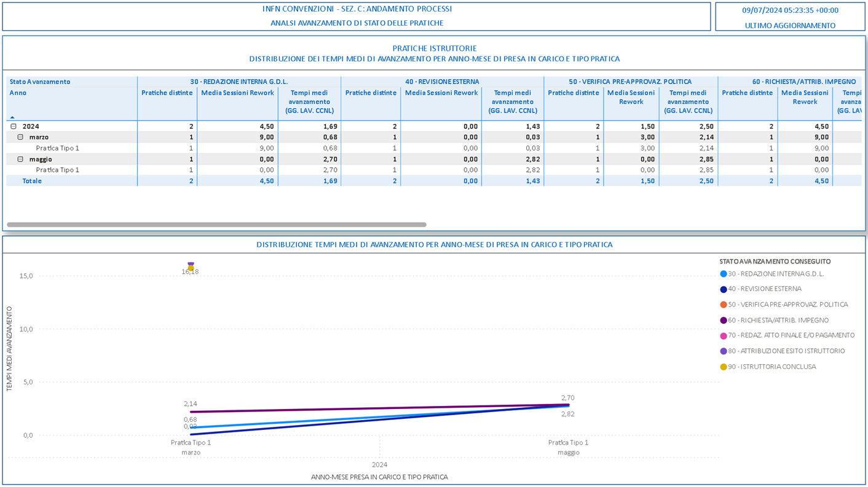This screenshot has width=868, height=487.
Task: Select the first Pratica Tipo 1 row under marzo
Action: tap(57, 148)
